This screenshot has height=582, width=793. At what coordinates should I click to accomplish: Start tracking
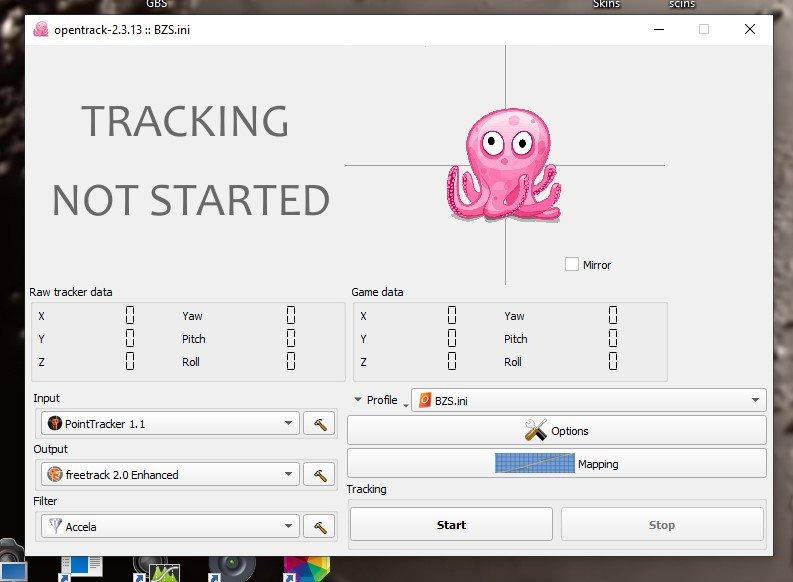click(x=451, y=525)
